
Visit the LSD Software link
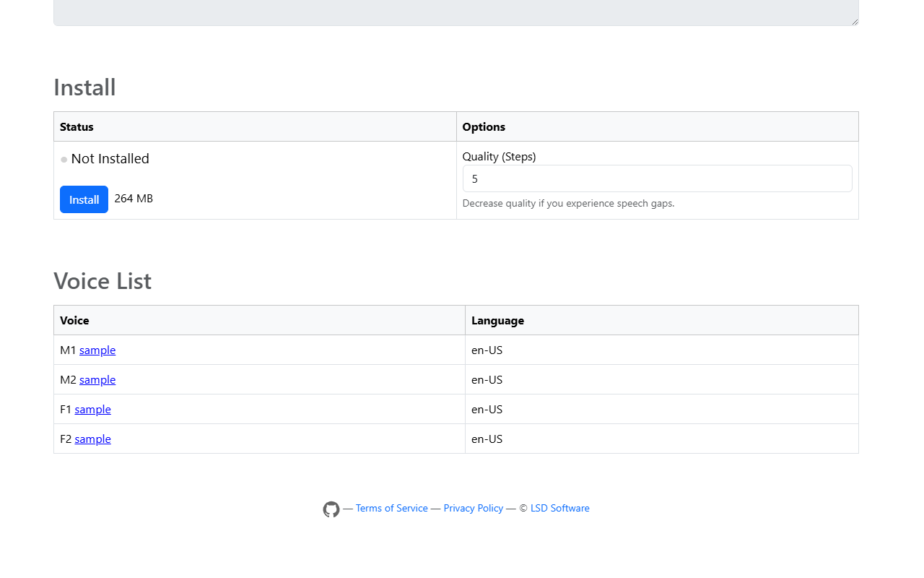click(560, 508)
